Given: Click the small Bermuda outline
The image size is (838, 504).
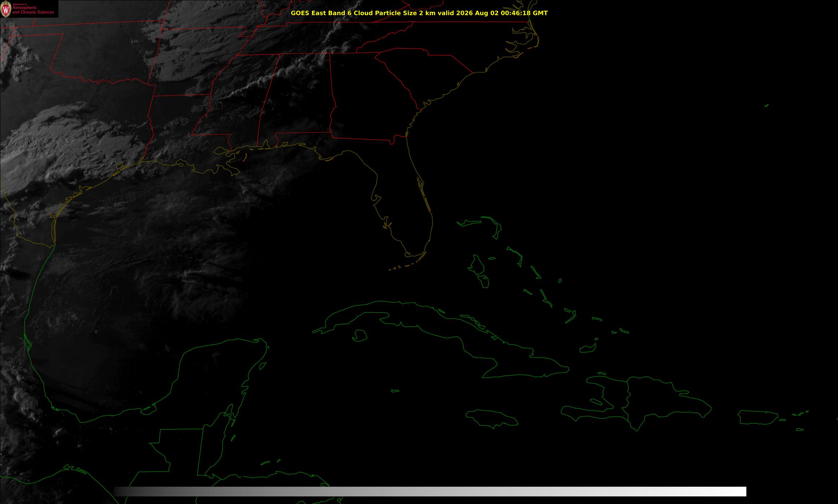Looking at the screenshot, I should 766,105.
